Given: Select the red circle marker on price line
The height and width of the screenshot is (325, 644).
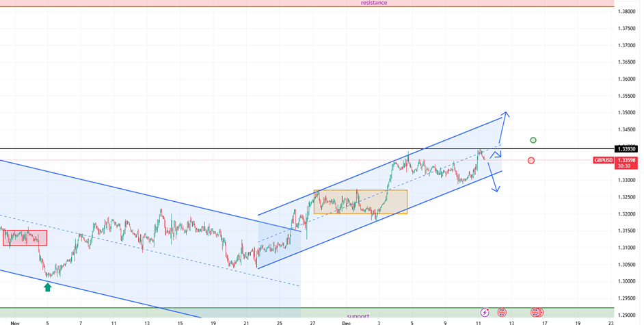Looking at the screenshot, I should pyautogui.click(x=531, y=160).
